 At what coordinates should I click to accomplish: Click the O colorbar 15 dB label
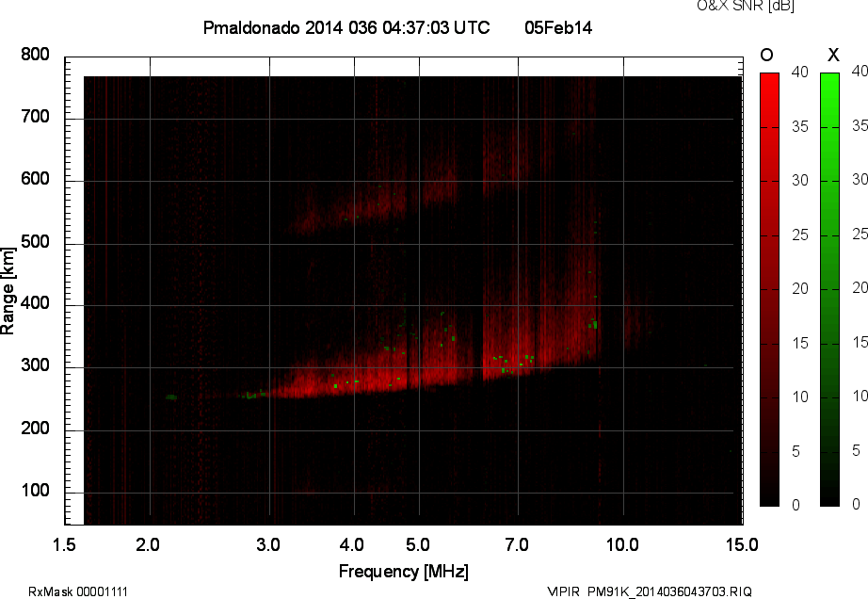pyautogui.click(x=800, y=343)
